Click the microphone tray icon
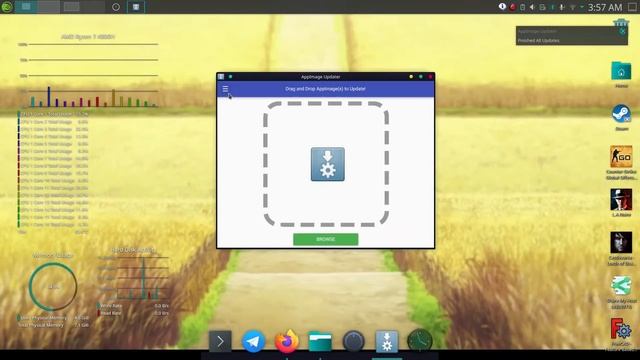This screenshot has height=360, width=640. [562, 7]
